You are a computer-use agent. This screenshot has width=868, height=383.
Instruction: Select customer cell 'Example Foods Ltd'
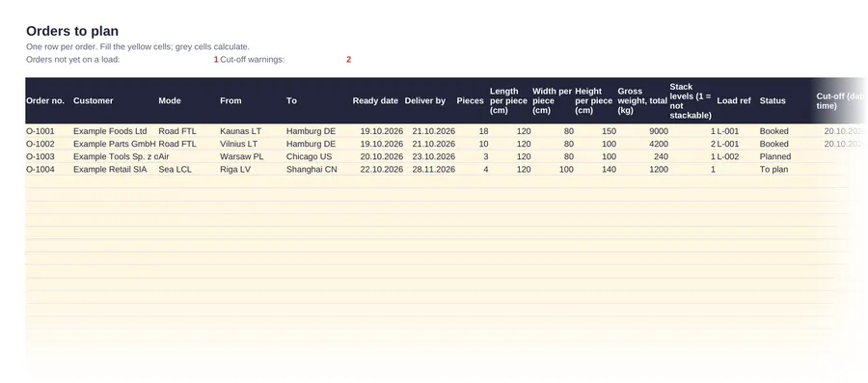coord(110,131)
